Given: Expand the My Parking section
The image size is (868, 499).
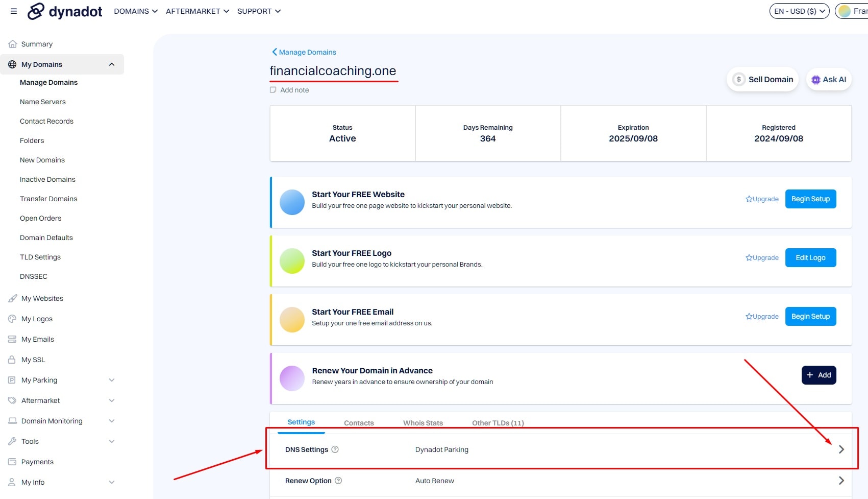Looking at the screenshot, I should [112, 380].
